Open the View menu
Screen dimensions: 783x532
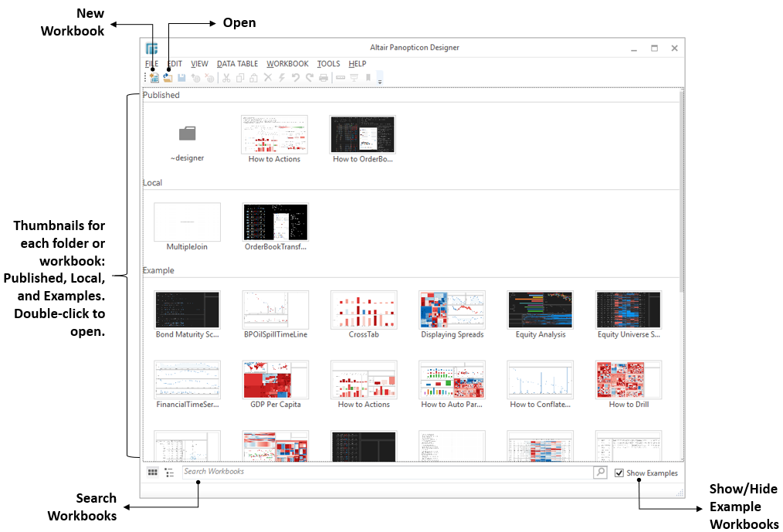point(199,64)
